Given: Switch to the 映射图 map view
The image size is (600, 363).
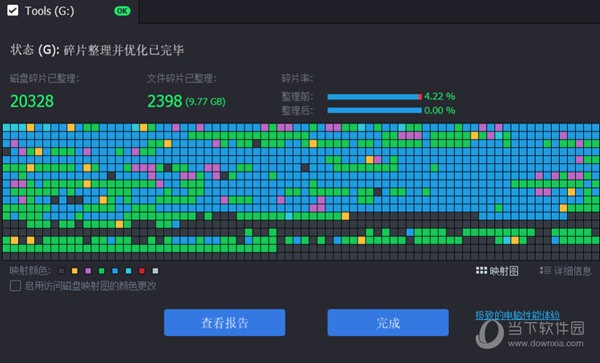Looking at the screenshot, I should click(497, 271).
